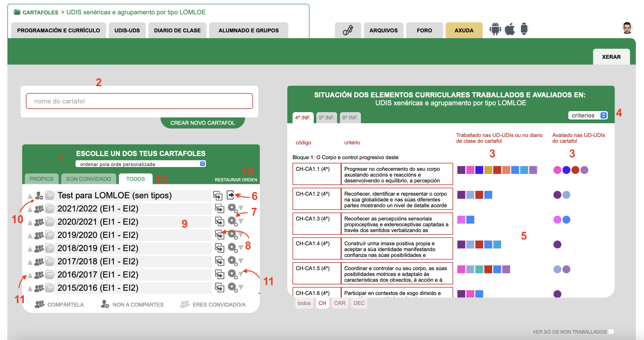644x340 pixels.
Task: Focus the nome do cartafol input field
Action: [139, 101]
